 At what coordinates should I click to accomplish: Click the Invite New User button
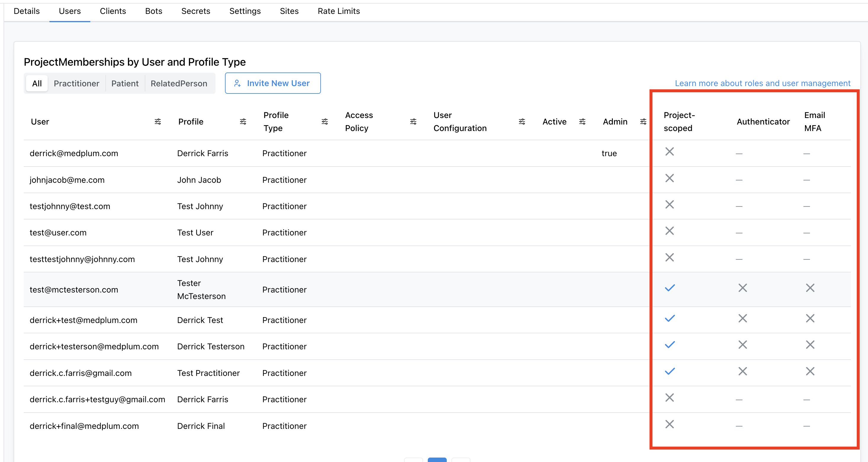tap(273, 83)
